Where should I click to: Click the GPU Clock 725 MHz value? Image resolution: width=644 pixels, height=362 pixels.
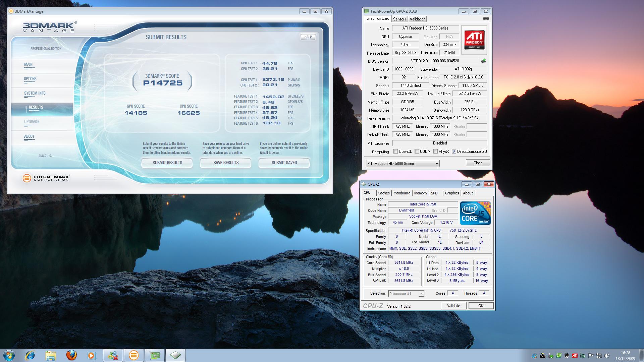coord(402,126)
